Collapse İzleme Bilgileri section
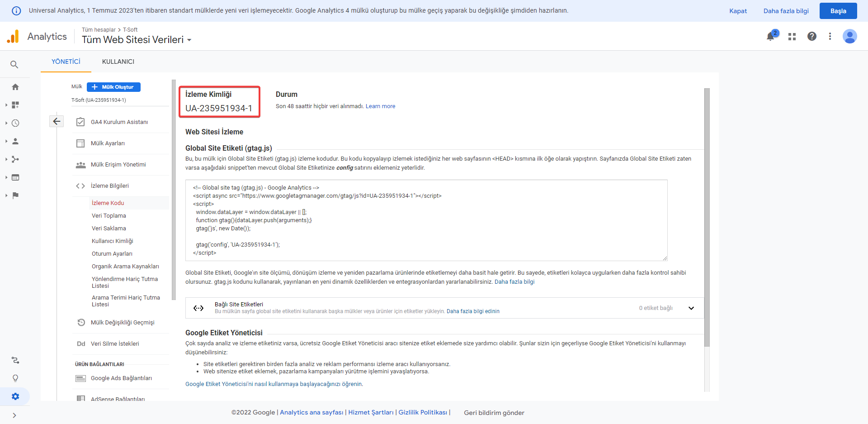The width and height of the screenshot is (868, 424). [110, 186]
